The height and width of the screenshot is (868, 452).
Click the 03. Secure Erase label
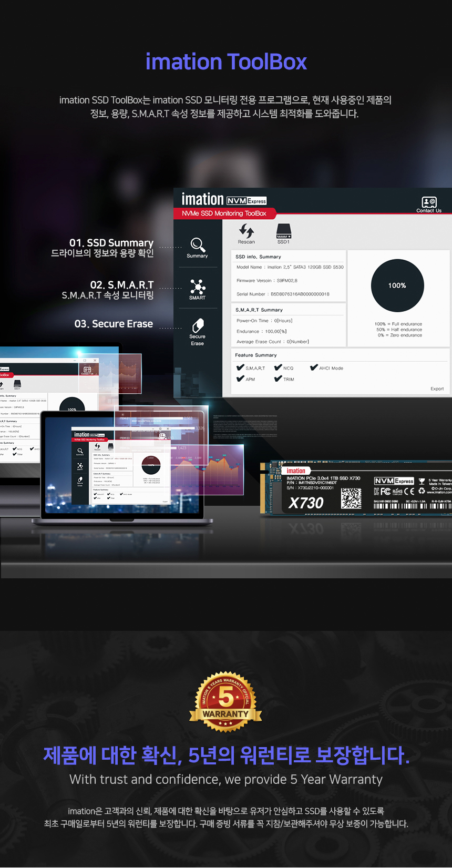[x=114, y=324]
